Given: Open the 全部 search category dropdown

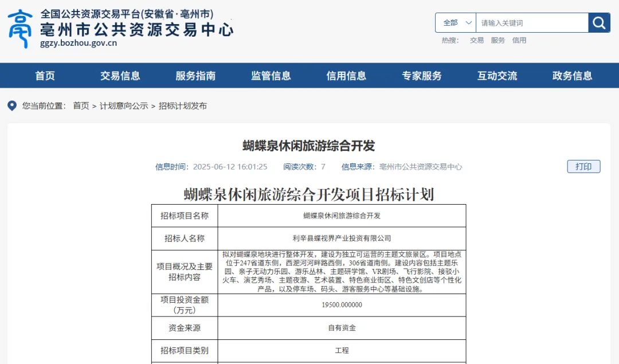Looking at the screenshot, I should tap(456, 23).
